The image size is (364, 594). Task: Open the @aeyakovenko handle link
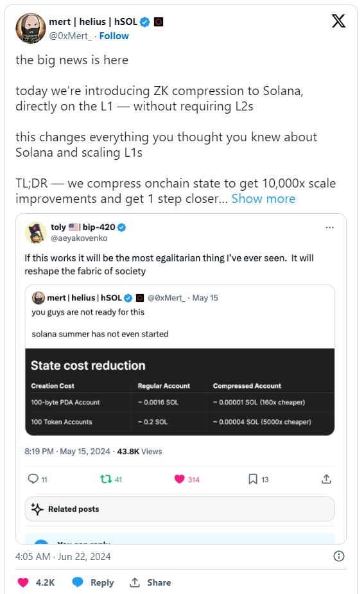coord(79,238)
